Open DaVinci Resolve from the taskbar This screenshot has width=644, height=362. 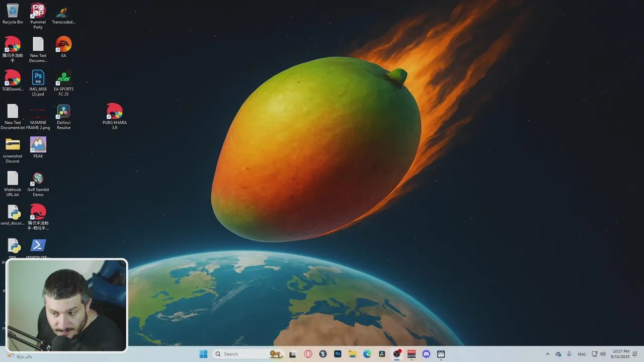click(382, 354)
